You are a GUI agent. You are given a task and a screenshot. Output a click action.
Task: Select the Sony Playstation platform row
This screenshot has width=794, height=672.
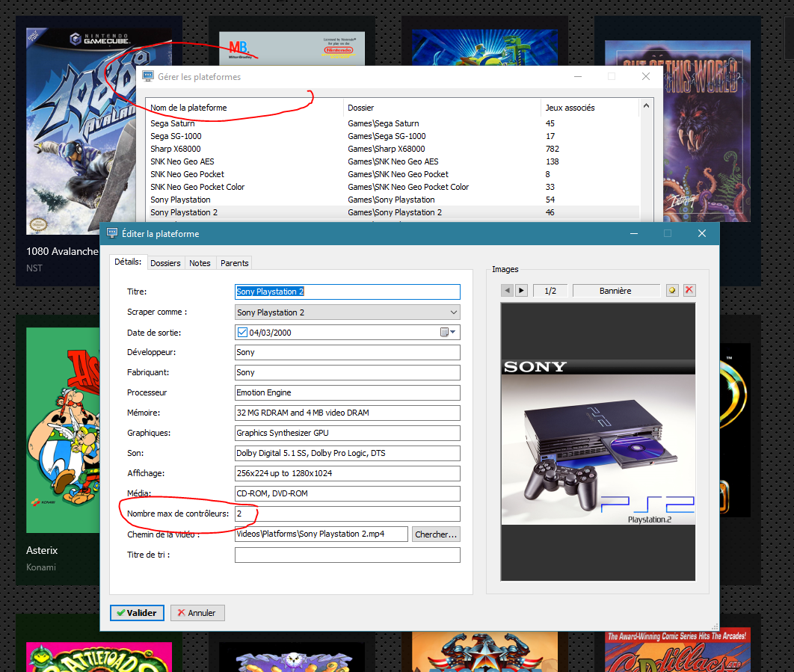[x=393, y=200]
